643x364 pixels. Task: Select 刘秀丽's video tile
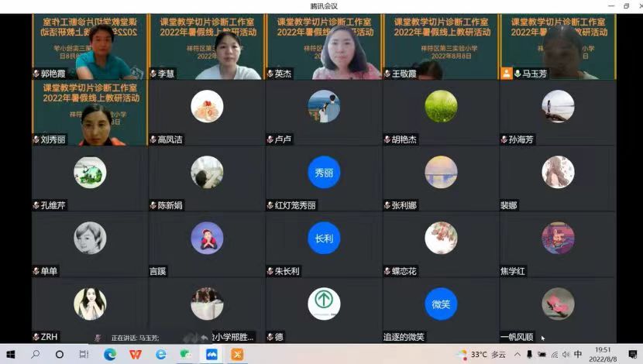coord(89,113)
